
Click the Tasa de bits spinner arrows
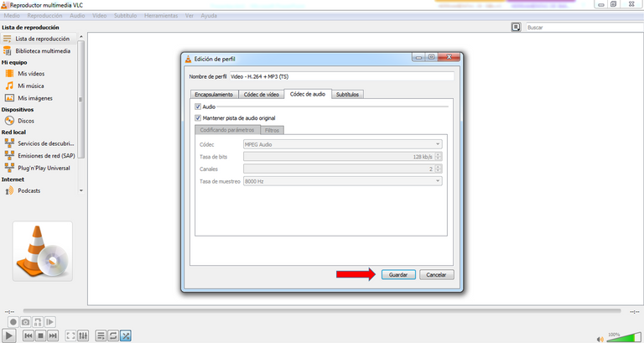[439, 157]
